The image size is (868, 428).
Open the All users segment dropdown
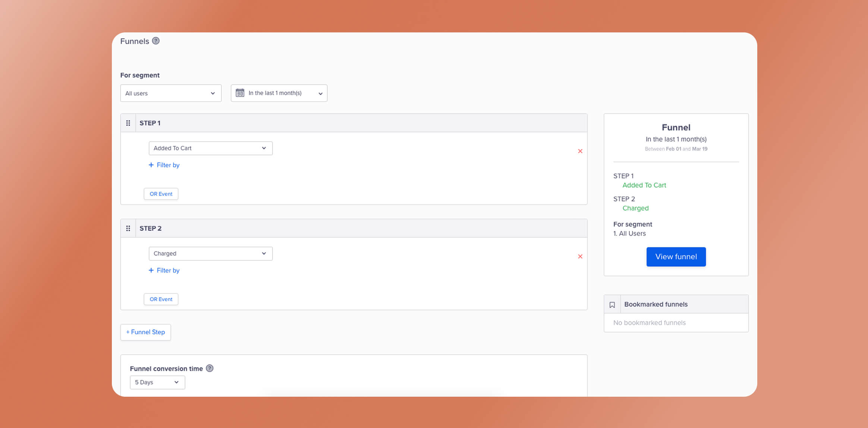click(170, 93)
